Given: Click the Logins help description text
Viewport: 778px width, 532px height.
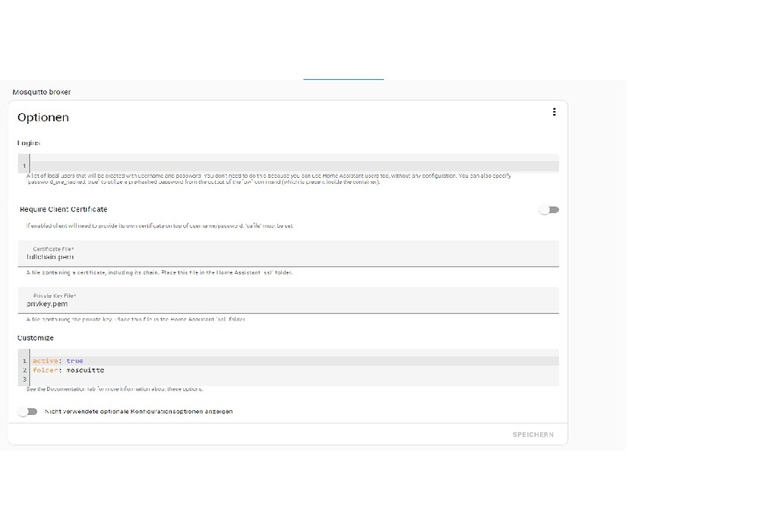Looking at the screenshot, I should [268, 179].
